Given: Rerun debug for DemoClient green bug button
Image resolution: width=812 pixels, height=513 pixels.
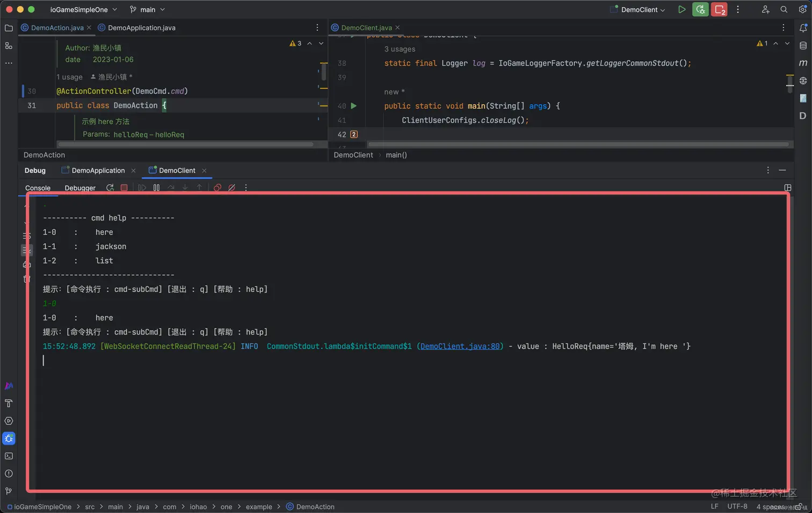Looking at the screenshot, I should [700, 10].
